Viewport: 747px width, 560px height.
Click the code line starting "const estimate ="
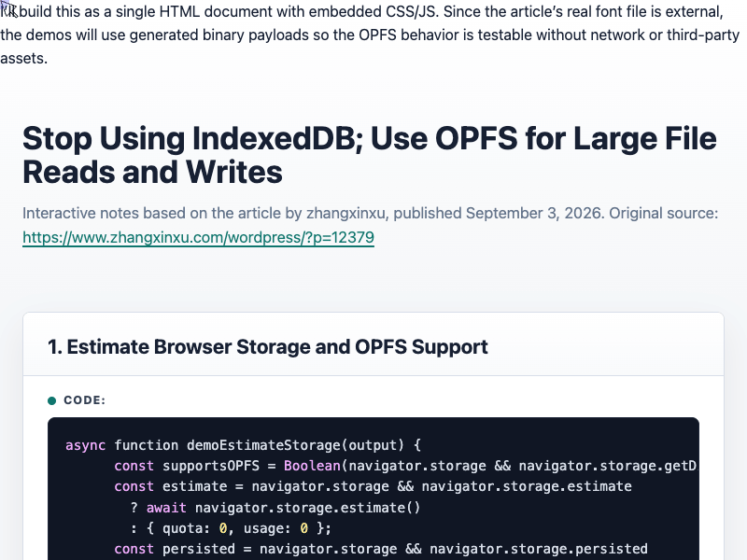click(373, 486)
